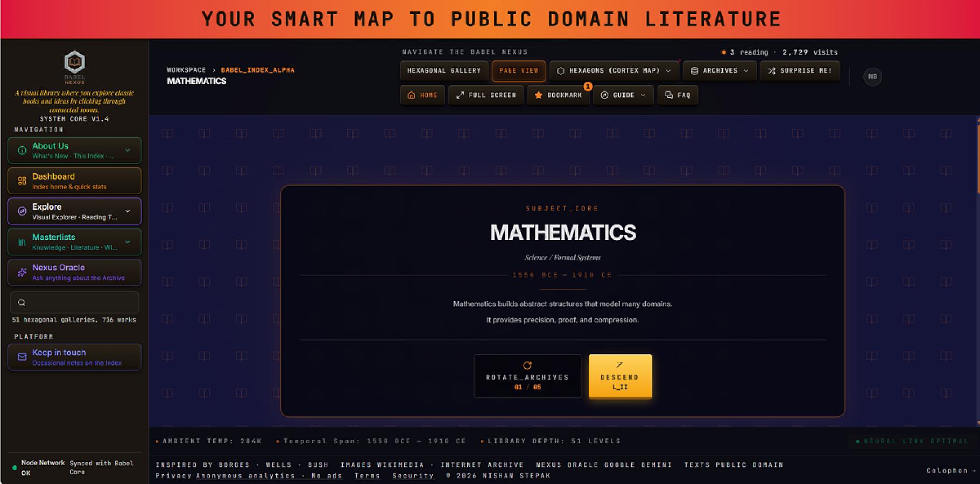Viewport: 980px width, 484px height.
Task: Open Nexus Oracle from sidebar
Action: (x=75, y=272)
